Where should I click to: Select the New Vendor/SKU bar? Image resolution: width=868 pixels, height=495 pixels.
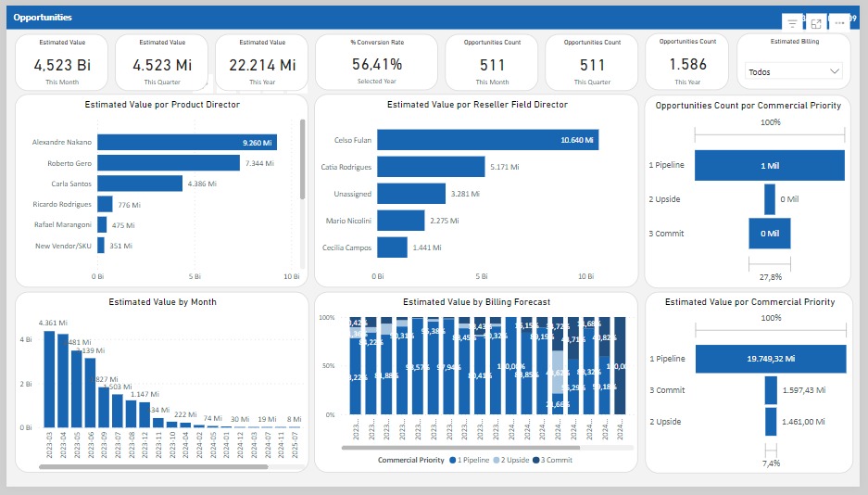[x=101, y=246]
